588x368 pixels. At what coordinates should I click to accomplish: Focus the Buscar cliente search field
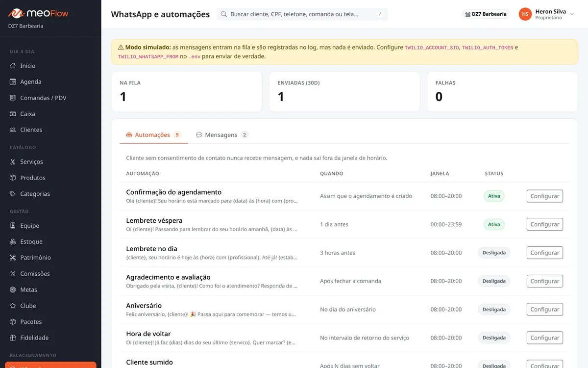pos(302,14)
